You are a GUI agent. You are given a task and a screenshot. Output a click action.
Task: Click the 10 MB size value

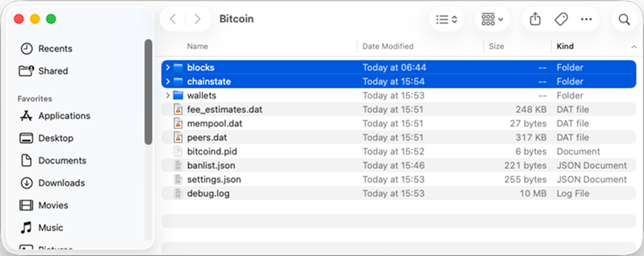pyautogui.click(x=533, y=194)
